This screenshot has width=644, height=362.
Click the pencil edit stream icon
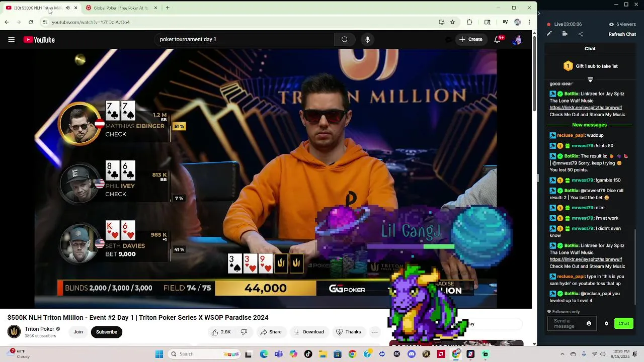[x=549, y=34]
